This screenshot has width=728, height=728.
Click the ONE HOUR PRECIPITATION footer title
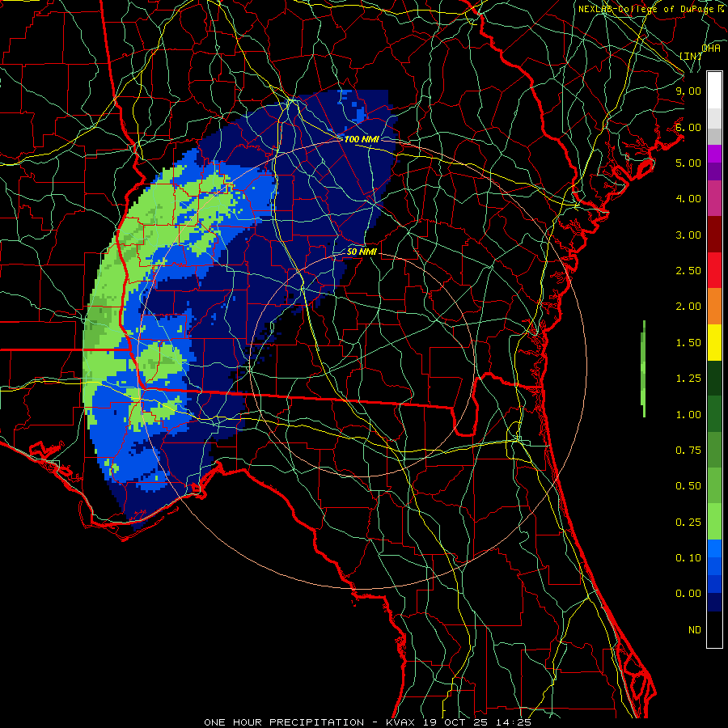[284, 722]
